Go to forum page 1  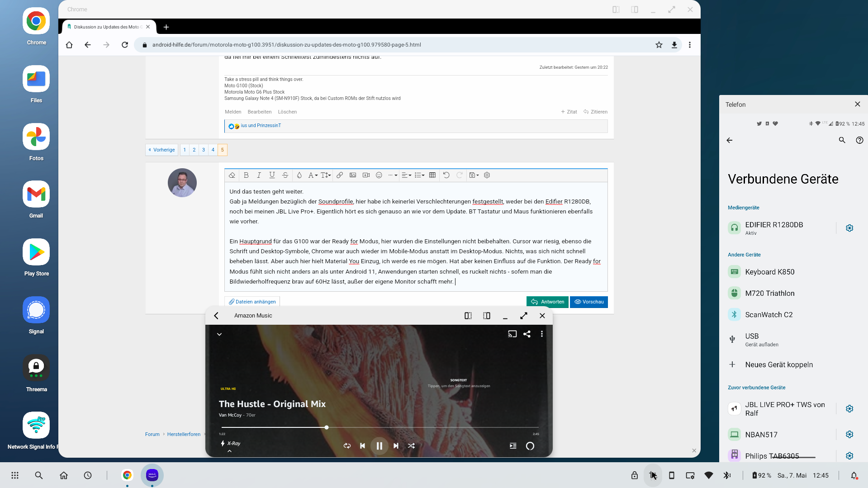coord(185,150)
